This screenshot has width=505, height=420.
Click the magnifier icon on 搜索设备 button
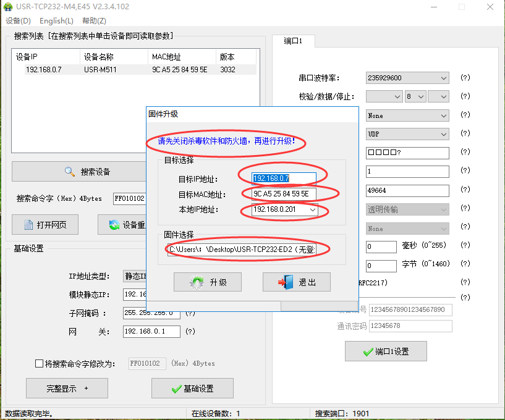(70, 172)
